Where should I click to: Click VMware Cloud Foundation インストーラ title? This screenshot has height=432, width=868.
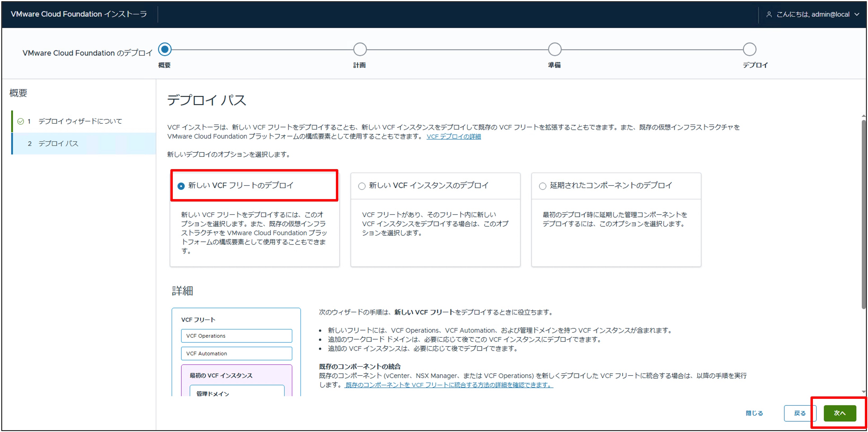tap(79, 14)
